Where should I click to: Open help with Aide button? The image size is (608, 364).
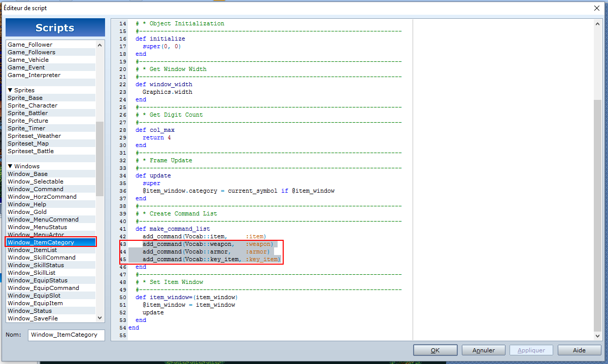coord(579,350)
